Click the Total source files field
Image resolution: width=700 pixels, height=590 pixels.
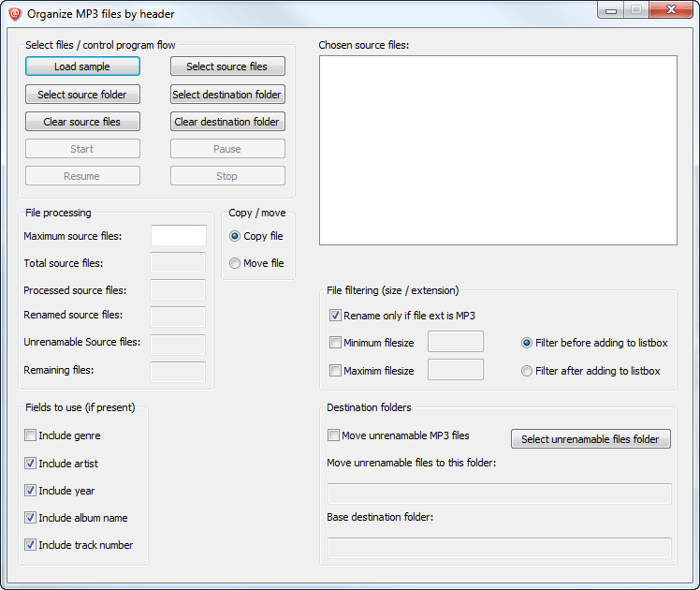(178, 262)
